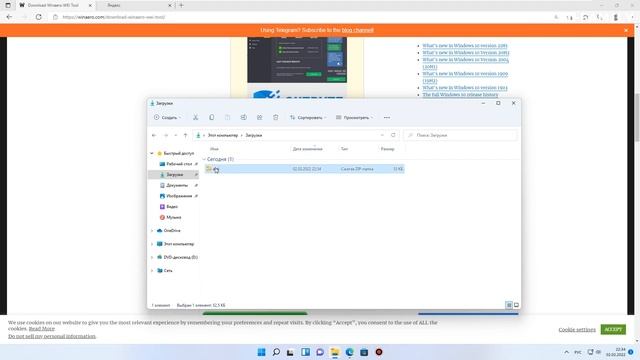Close the orange Telegram banner

(626, 30)
